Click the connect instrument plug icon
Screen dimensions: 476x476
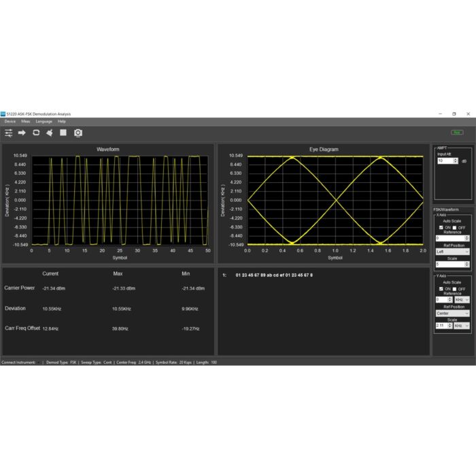pos(50,133)
